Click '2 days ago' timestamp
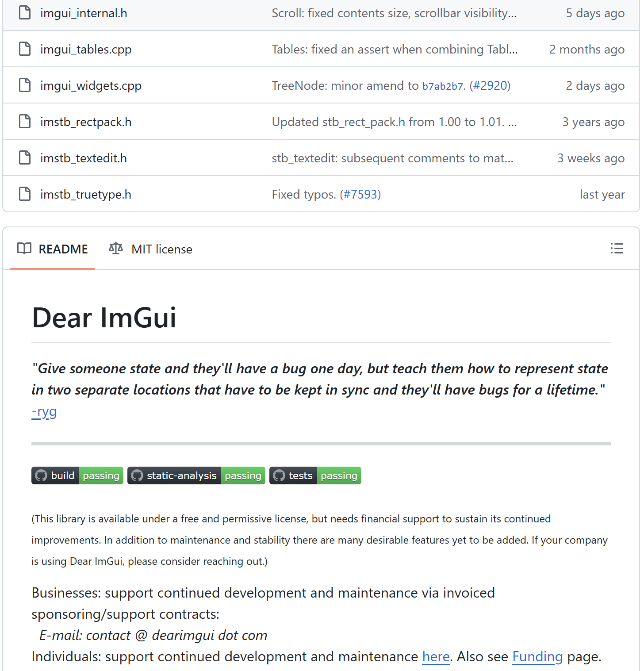The width and height of the screenshot is (644, 671). (595, 86)
